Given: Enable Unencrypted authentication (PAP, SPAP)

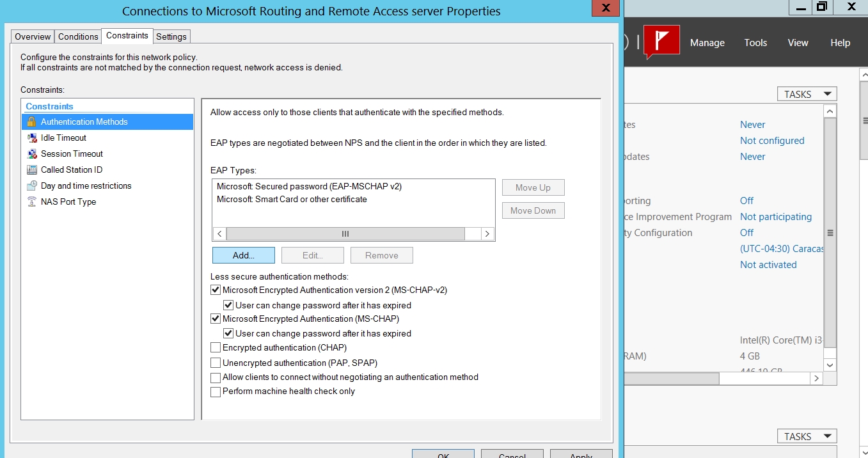Looking at the screenshot, I should (x=216, y=363).
